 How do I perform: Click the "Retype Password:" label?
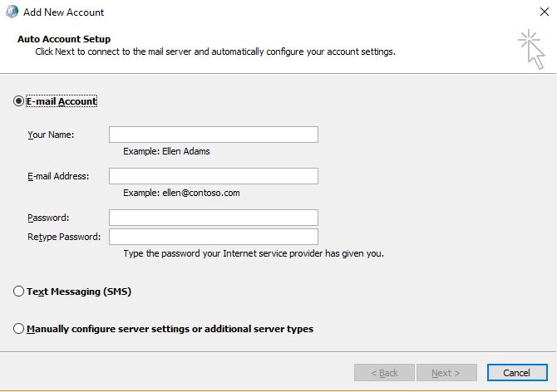[64, 237]
